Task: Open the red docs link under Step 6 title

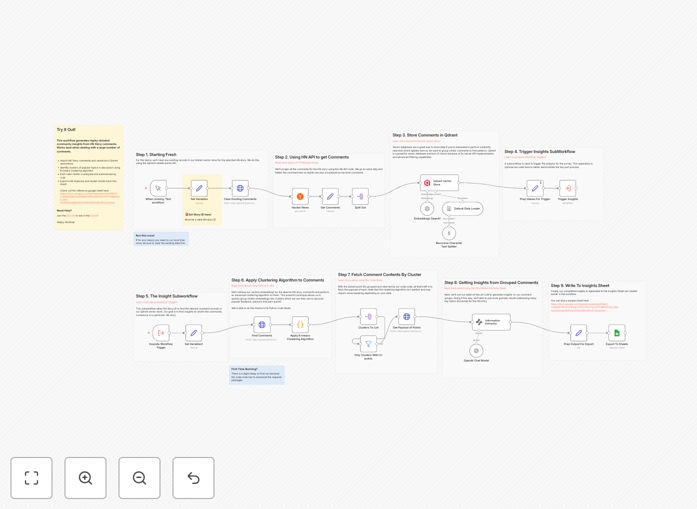Action: 252,285
